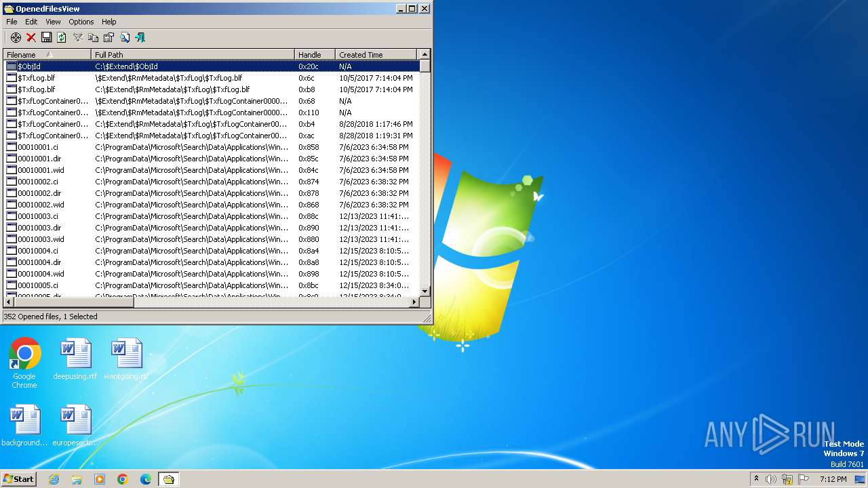Image resolution: width=868 pixels, height=488 pixels.
Task: Click the properties toolbar icon
Action: click(x=108, y=37)
